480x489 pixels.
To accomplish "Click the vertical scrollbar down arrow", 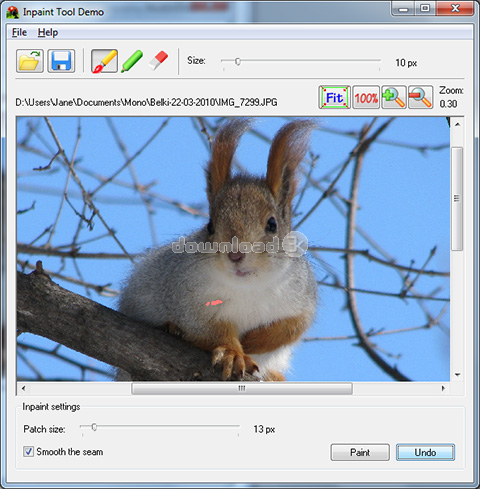I will tap(458, 375).
